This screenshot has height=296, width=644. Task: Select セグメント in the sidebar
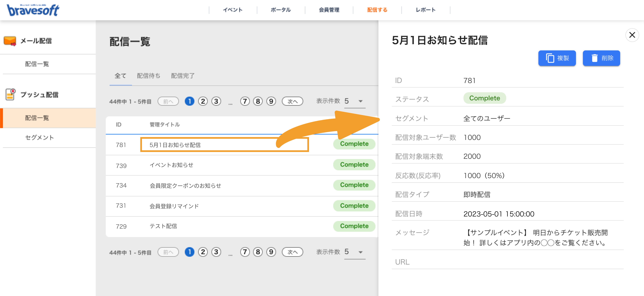coord(39,138)
